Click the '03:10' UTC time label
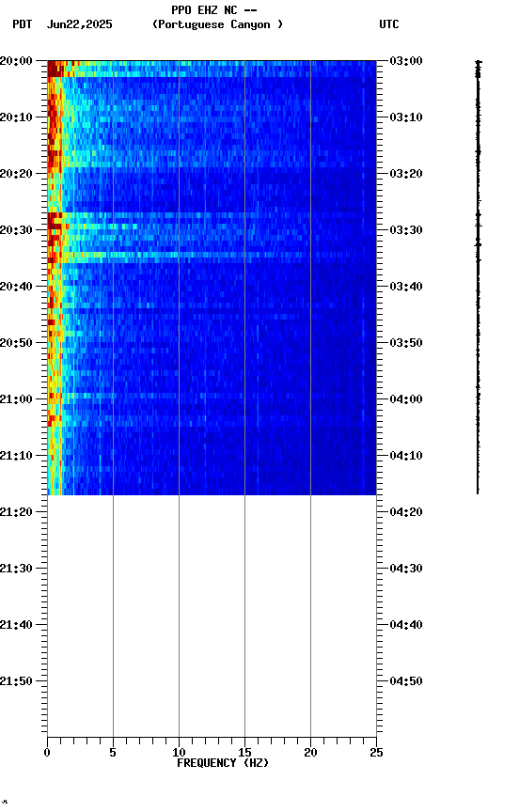519x812 pixels. click(406, 117)
